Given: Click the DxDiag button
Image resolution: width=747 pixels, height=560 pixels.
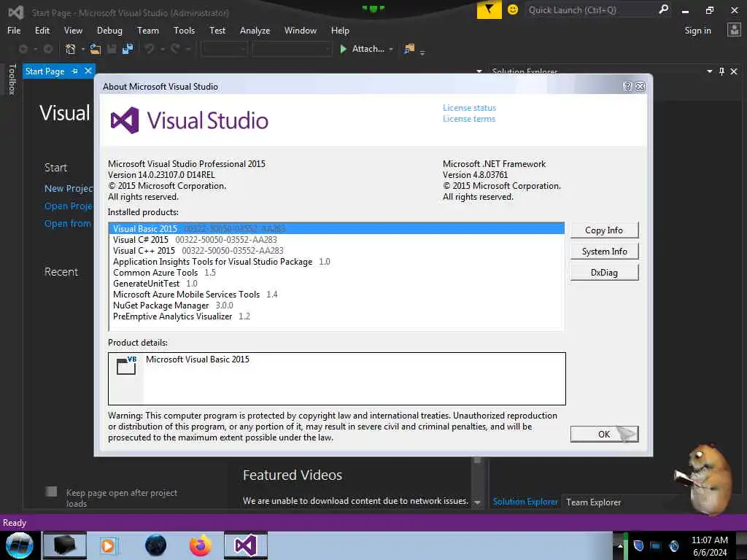Looking at the screenshot, I should click(x=604, y=273).
